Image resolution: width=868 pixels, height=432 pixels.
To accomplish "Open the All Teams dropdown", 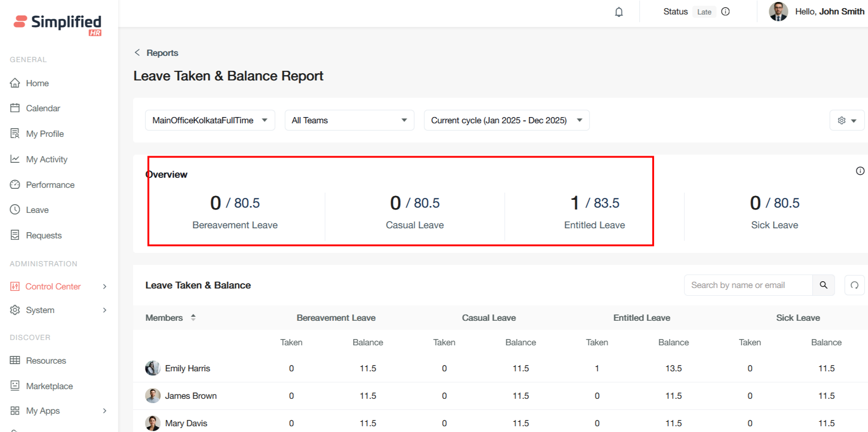I will point(349,120).
